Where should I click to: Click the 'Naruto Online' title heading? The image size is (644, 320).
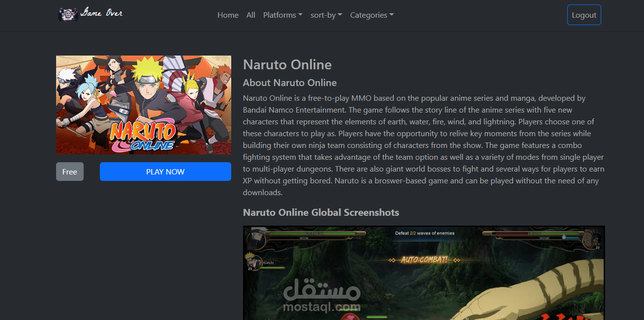287,64
